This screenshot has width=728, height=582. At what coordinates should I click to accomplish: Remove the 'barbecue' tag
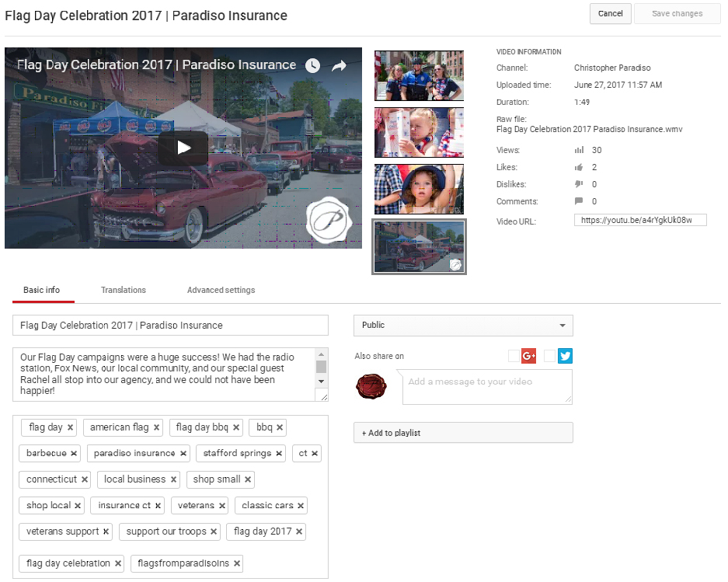pos(74,453)
